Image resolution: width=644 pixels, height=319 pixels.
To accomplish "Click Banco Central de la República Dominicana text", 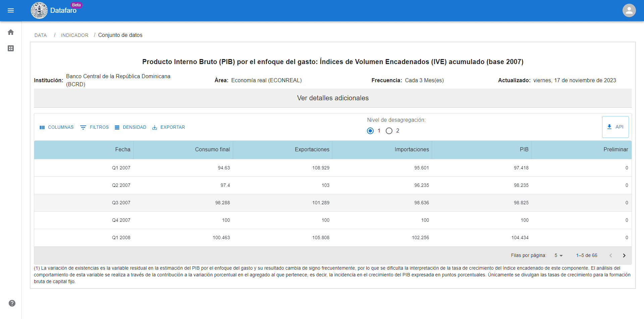I will (118, 81).
